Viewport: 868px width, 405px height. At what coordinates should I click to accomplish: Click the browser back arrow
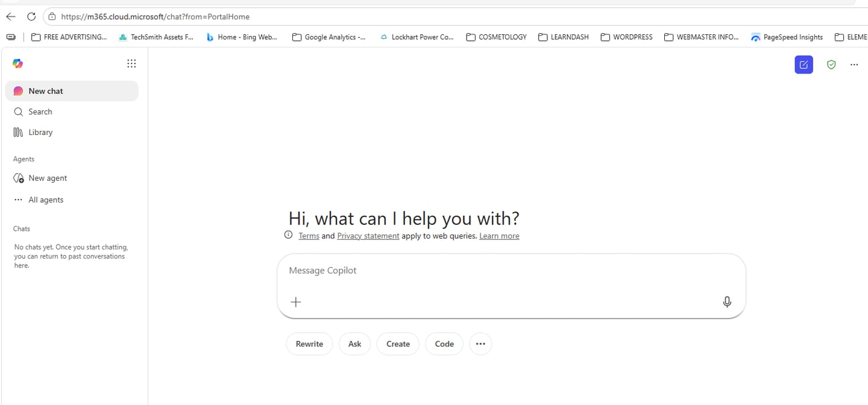pyautogui.click(x=10, y=16)
